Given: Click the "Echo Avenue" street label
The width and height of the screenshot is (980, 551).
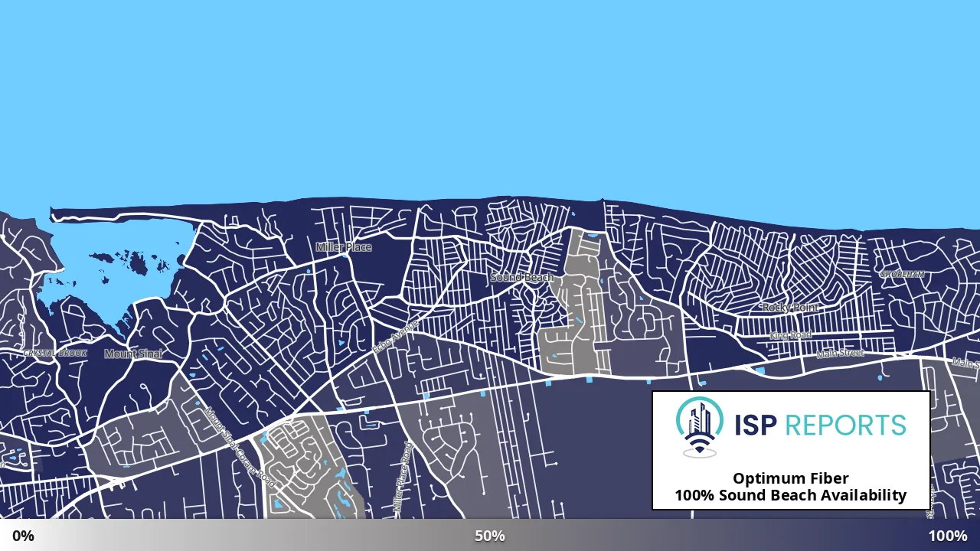Looking at the screenshot, I should coord(396,336).
